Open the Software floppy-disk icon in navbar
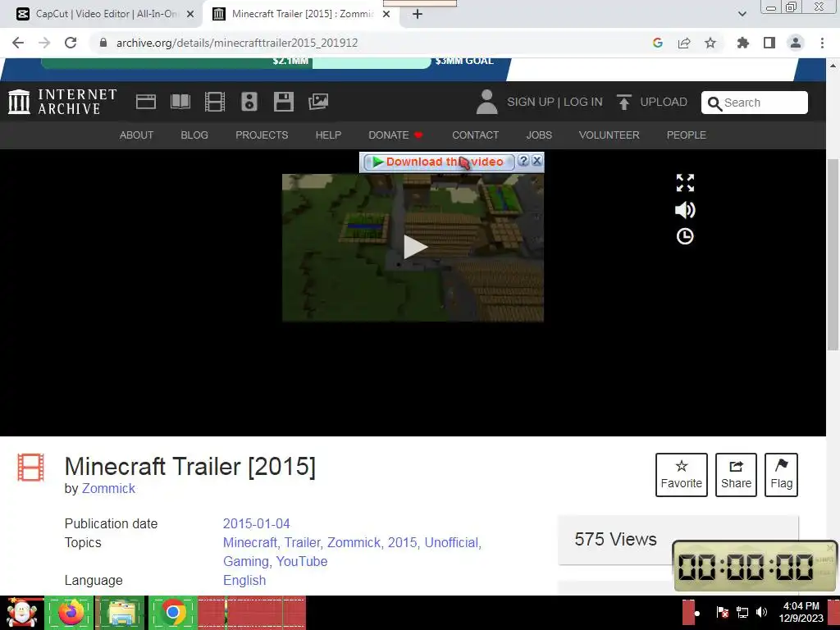 click(x=283, y=102)
